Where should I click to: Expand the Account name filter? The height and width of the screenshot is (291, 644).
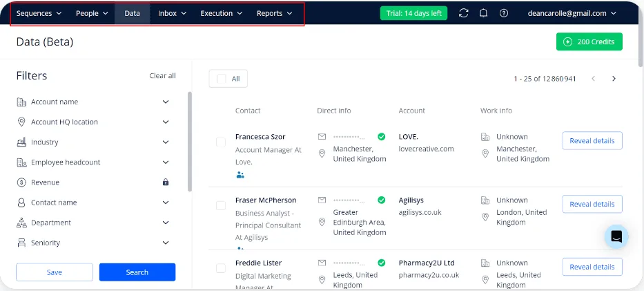click(x=166, y=102)
